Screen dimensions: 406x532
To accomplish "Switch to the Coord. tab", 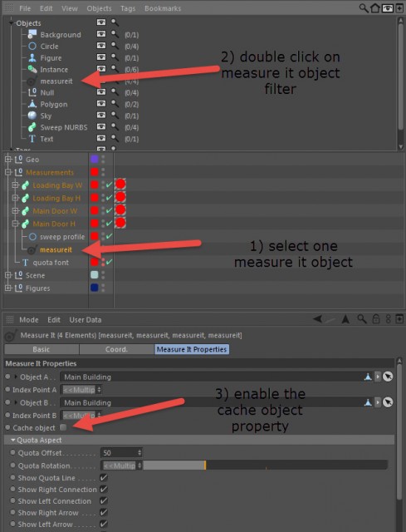I will click(116, 349).
